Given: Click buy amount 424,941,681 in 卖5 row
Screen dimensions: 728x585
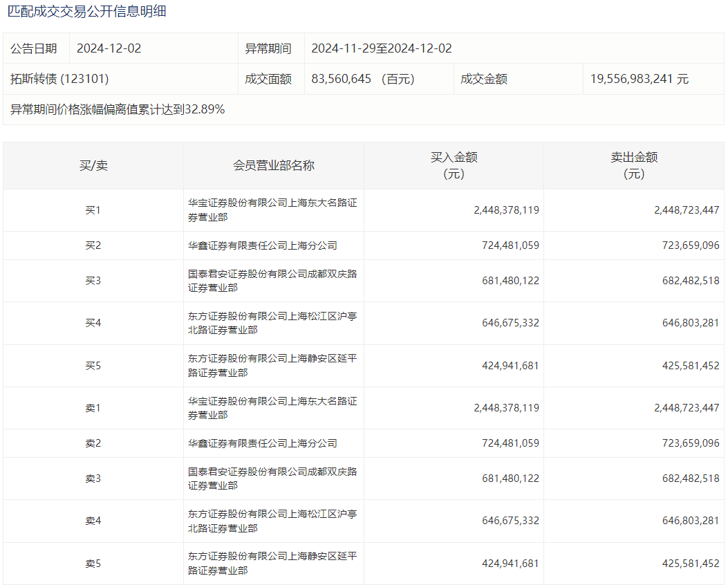Looking at the screenshot, I should (511, 563).
